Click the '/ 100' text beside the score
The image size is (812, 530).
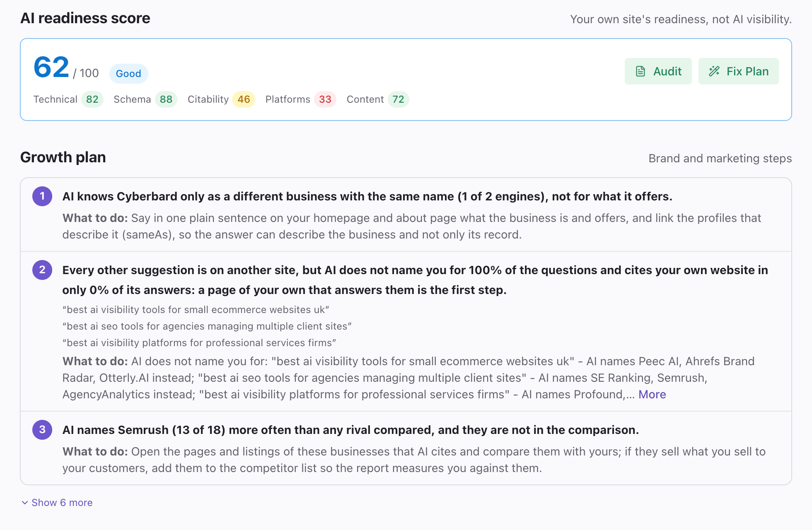[x=86, y=73]
